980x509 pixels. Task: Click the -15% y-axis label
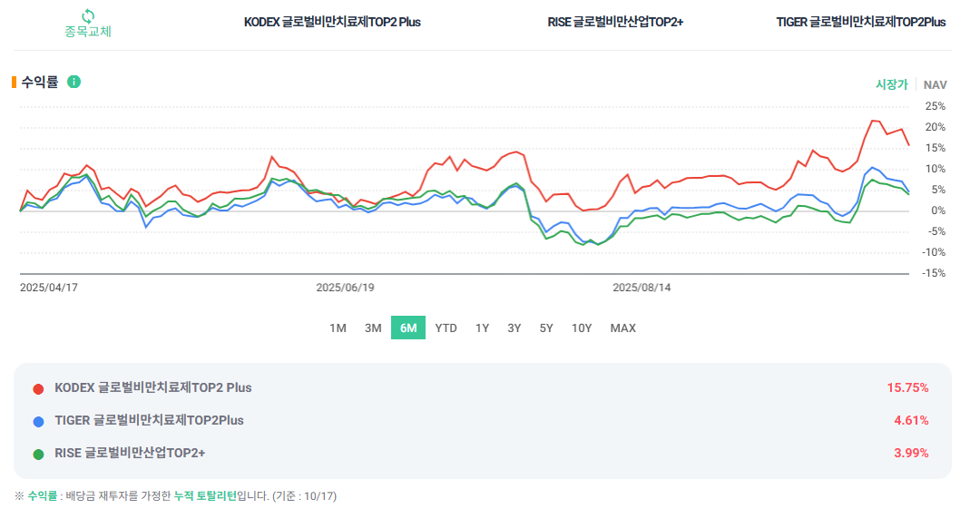click(x=934, y=273)
